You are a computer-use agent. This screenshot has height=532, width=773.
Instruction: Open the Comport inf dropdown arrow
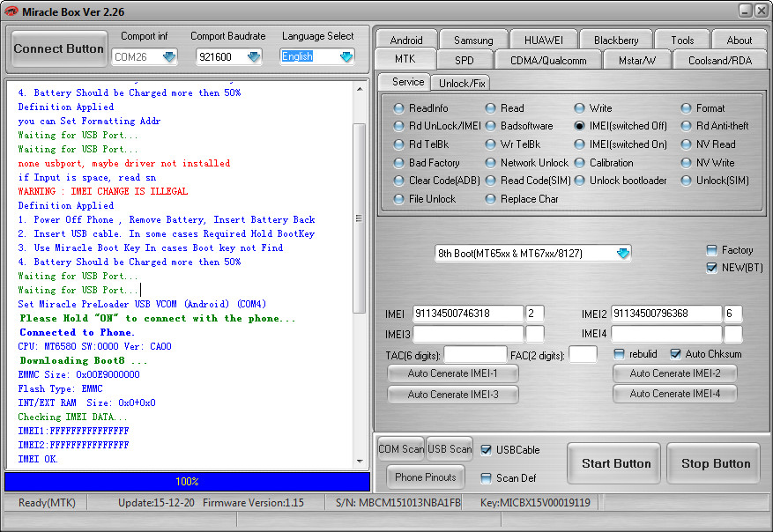[x=169, y=56]
